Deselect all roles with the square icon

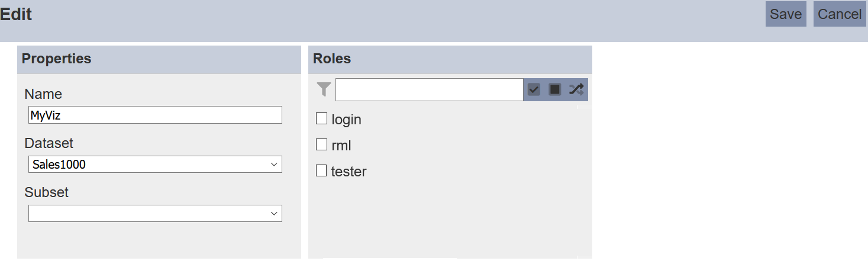coord(555,89)
